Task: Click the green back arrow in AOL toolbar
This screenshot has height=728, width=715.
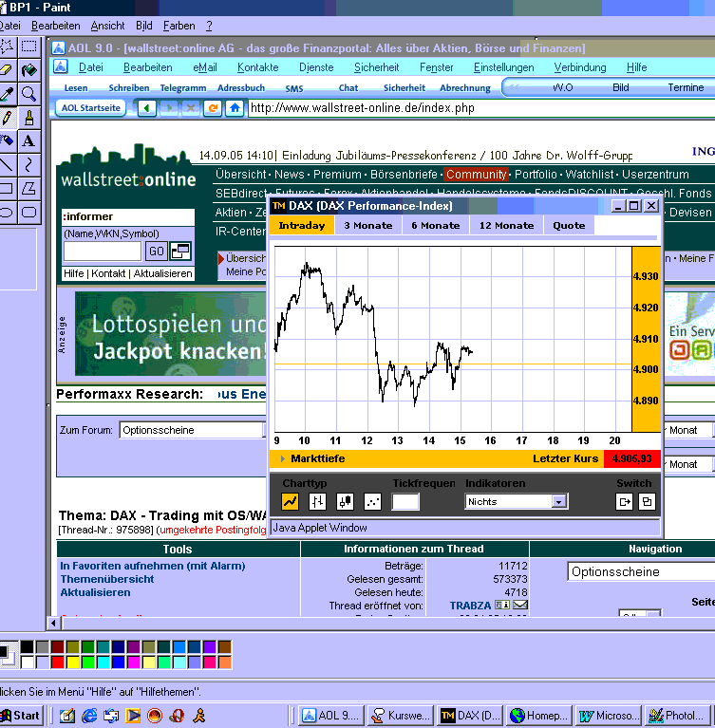Action: pyautogui.click(x=147, y=108)
